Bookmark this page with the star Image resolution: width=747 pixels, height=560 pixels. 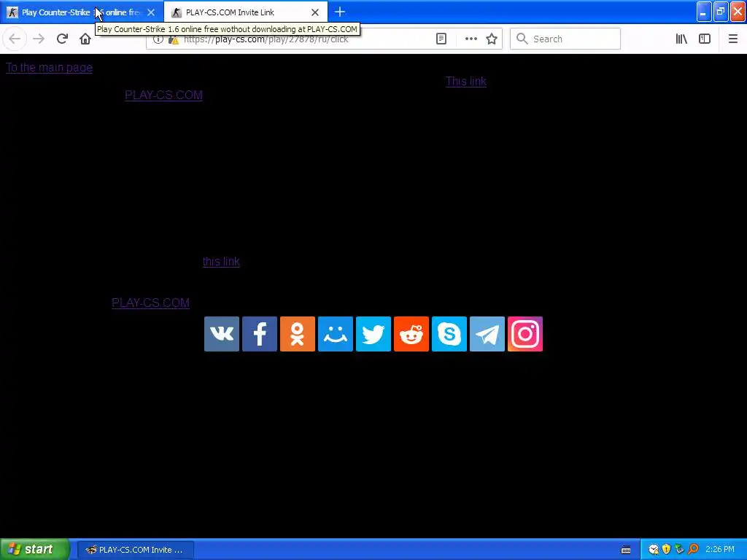[x=492, y=39]
